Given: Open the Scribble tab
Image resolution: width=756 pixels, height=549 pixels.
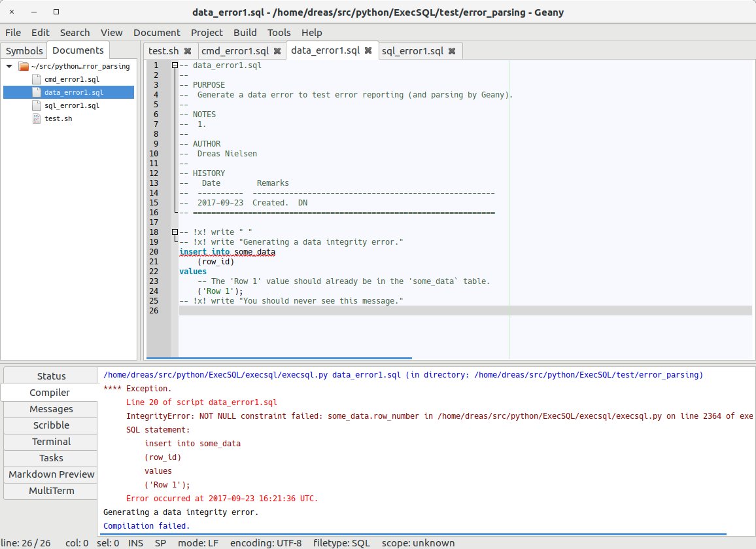Looking at the screenshot, I should [x=51, y=425].
